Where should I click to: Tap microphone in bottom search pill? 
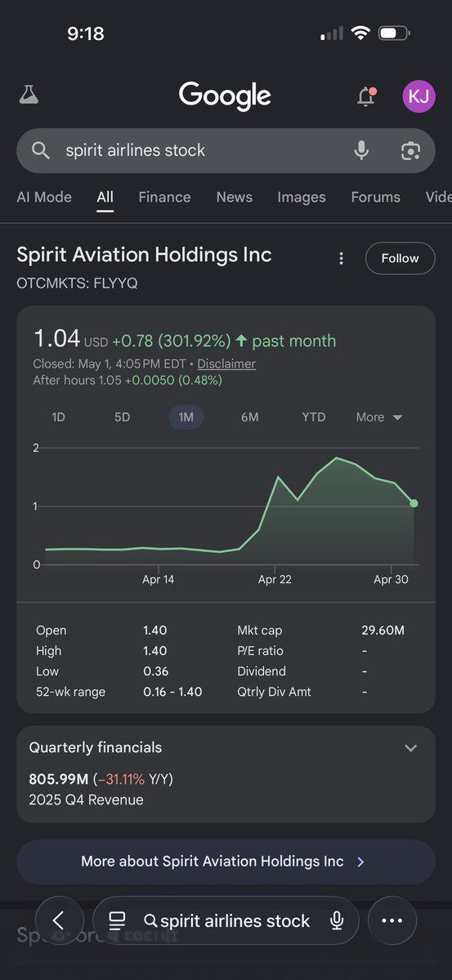click(x=336, y=921)
